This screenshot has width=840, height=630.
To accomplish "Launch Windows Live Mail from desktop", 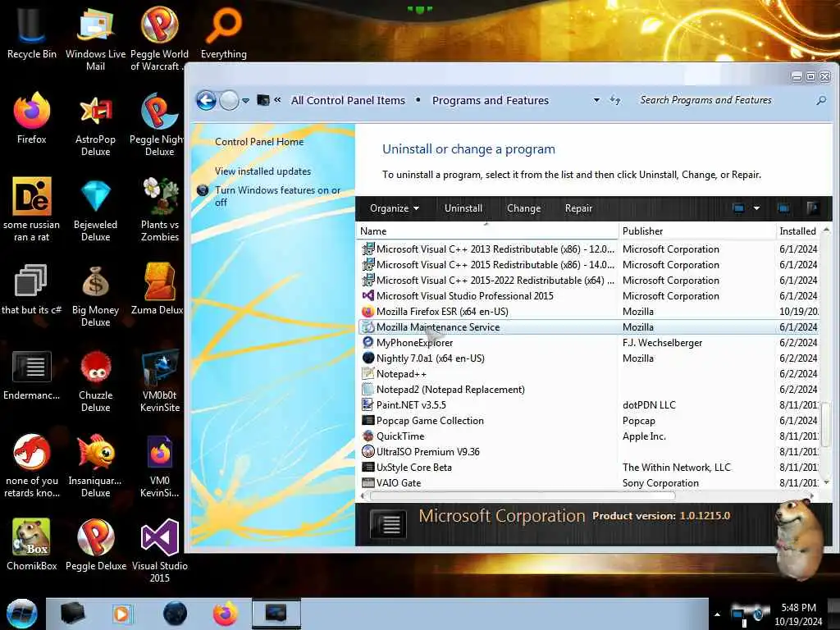I will click(95, 38).
